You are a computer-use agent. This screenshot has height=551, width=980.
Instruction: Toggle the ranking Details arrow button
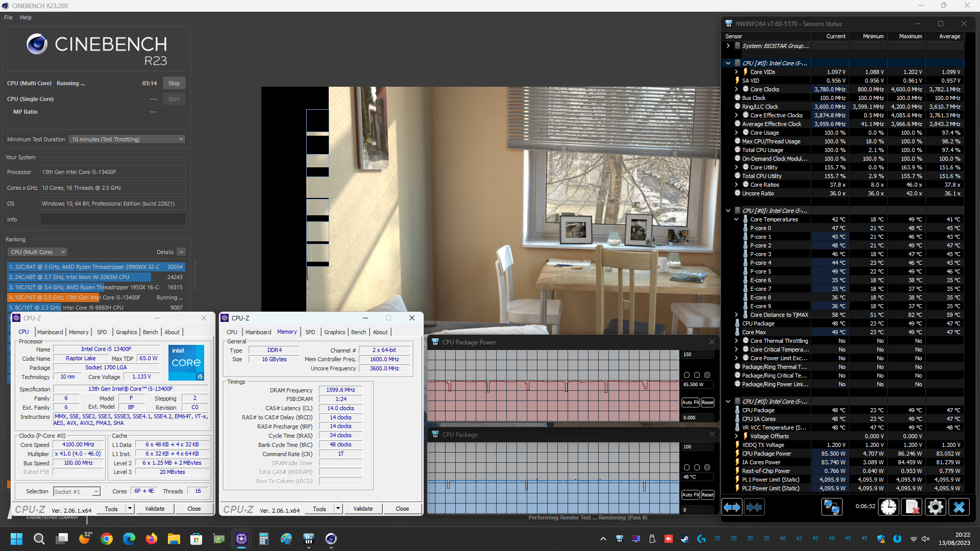(x=181, y=252)
